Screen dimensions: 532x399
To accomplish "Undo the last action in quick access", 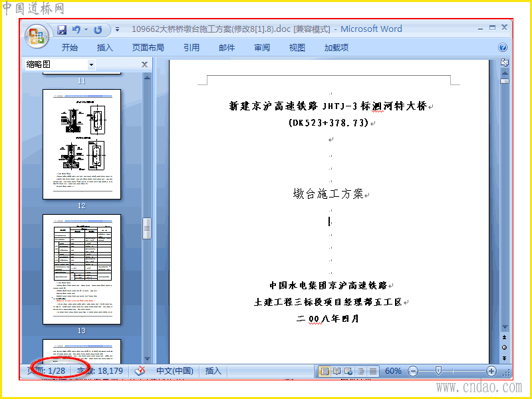I will (x=76, y=30).
